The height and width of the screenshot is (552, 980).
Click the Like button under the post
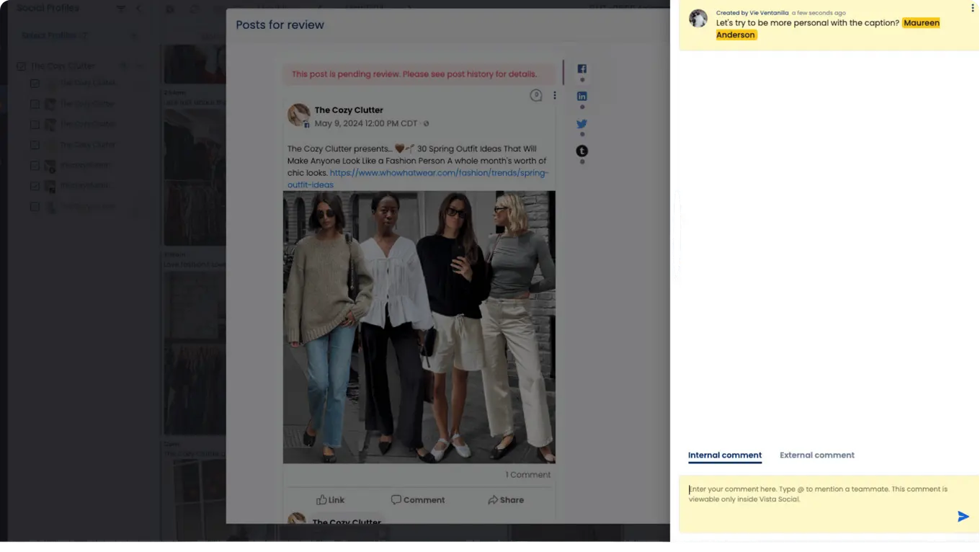tap(330, 500)
